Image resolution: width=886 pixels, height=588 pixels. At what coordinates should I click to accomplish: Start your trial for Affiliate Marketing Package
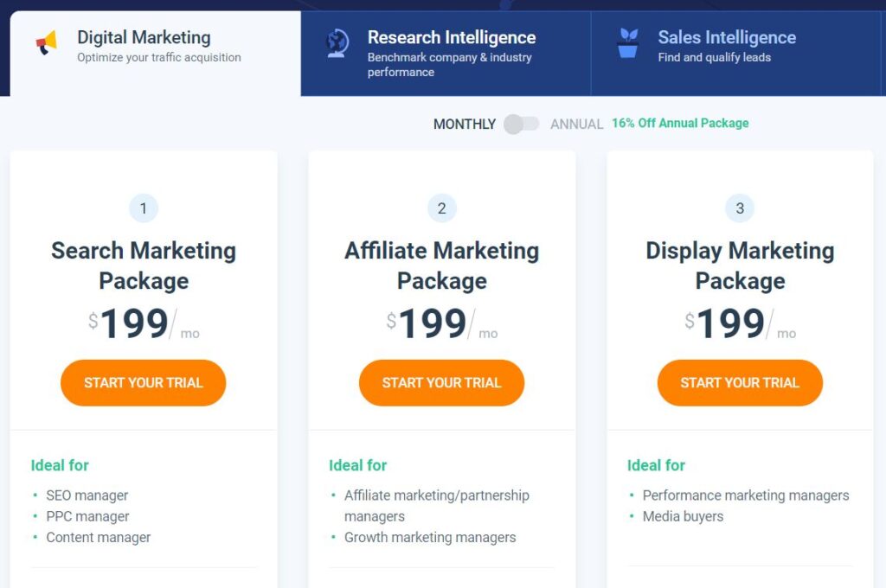click(x=441, y=382)
